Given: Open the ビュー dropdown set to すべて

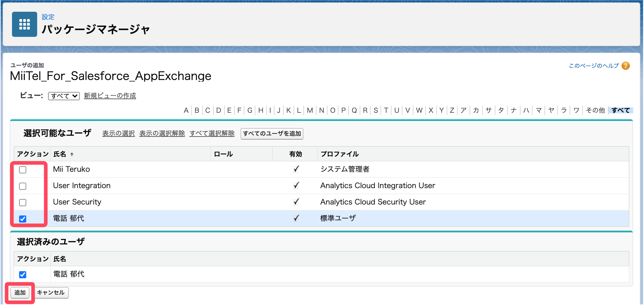Looking at the screenshot, I should 64,96.
